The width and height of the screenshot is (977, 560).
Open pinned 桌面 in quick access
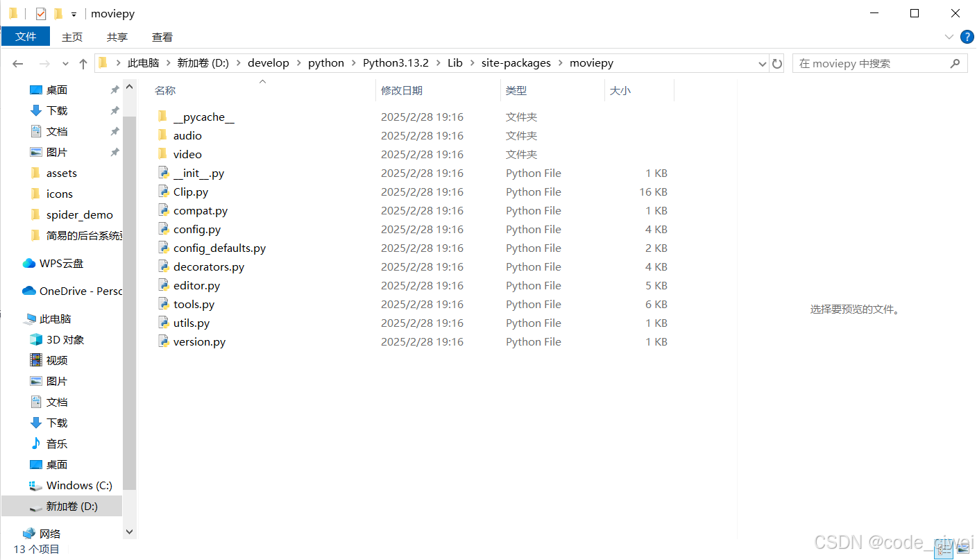coord(49,90)
